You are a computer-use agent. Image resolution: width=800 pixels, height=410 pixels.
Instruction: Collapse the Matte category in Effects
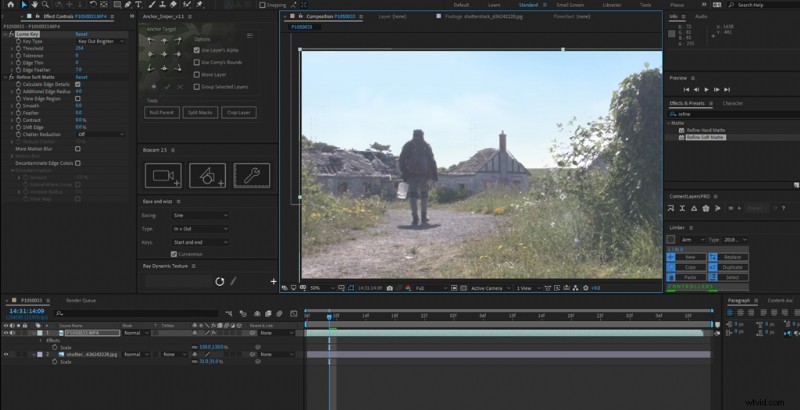coord(669,123)
